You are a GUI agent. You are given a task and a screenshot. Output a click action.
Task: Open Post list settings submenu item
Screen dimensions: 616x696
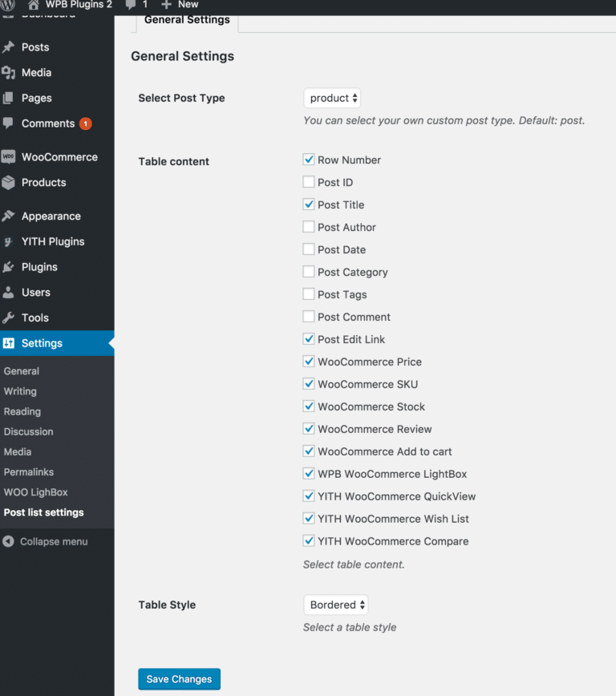[43, 512]
